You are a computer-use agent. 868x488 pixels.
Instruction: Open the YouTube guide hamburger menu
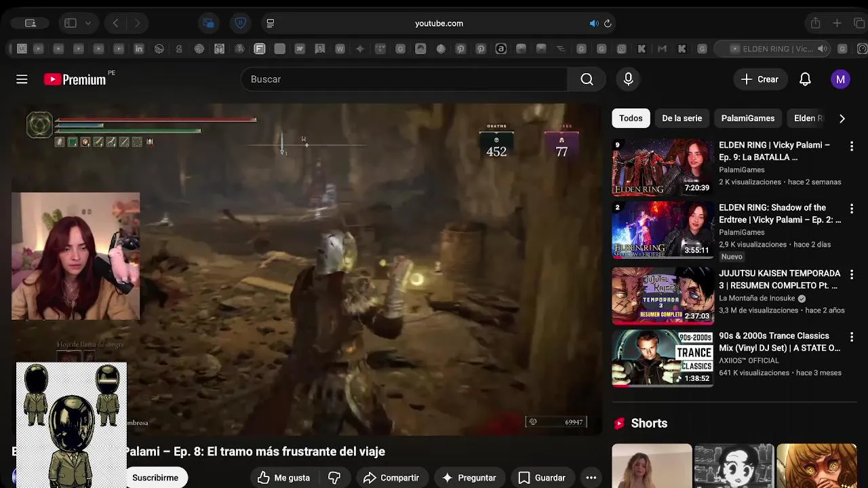tap(22, 79)
